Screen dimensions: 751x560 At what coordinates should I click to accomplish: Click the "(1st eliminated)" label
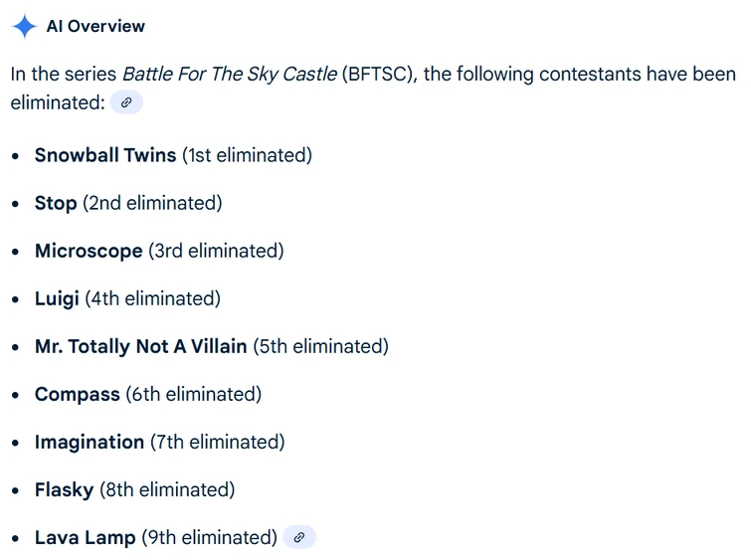(247, 155)
